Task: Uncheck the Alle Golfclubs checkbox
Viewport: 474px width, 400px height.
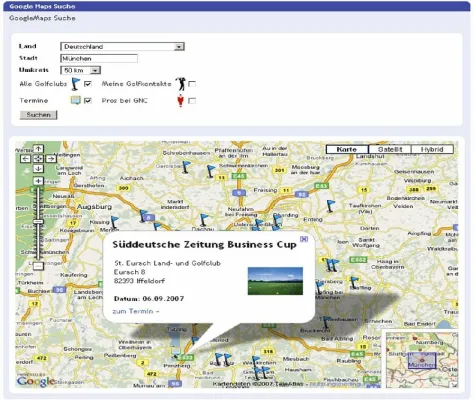Action: (88, 84)
